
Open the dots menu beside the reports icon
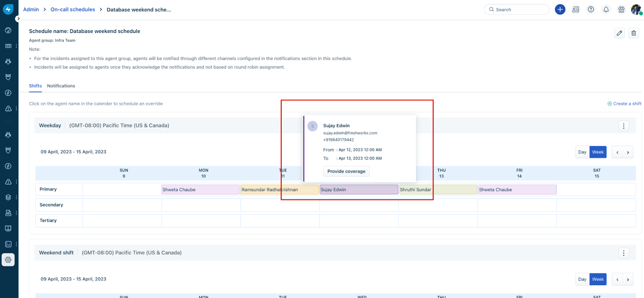click(x=16, y=244)
